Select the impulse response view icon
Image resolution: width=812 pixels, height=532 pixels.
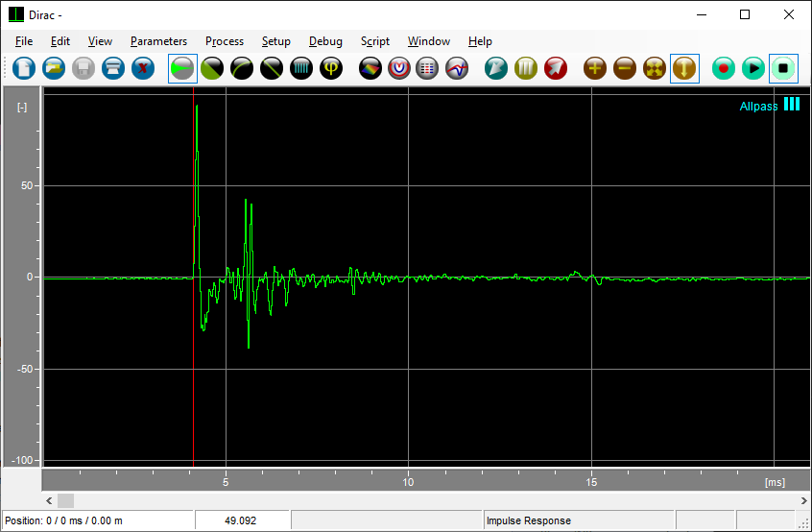[182, 68]
